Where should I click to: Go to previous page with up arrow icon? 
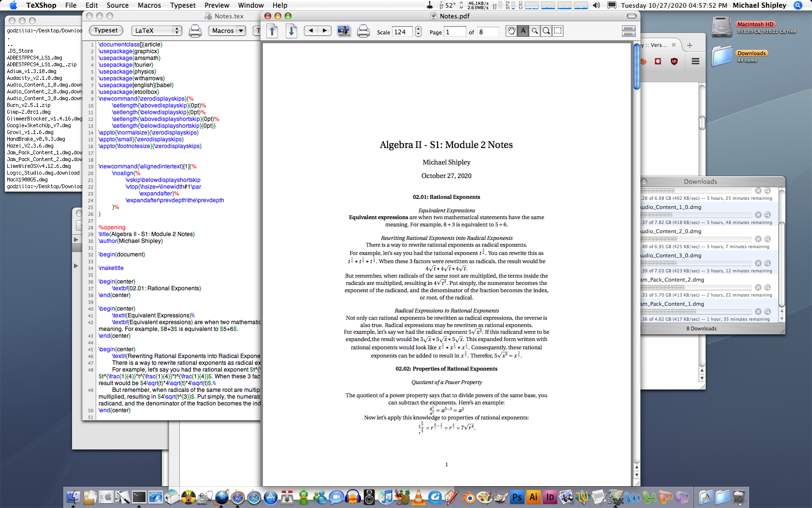click(272, 31)
